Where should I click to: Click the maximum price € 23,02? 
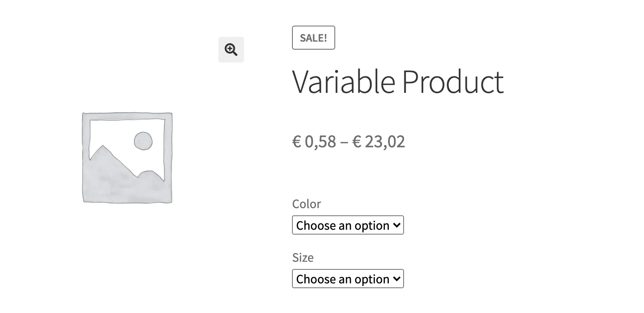[378, 142]
